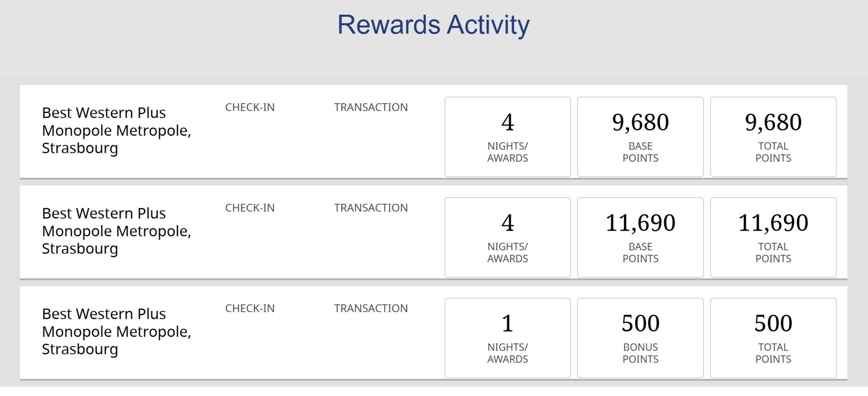
Task: Select the 1 Nights/Awards box
Action: click(507, 338)
